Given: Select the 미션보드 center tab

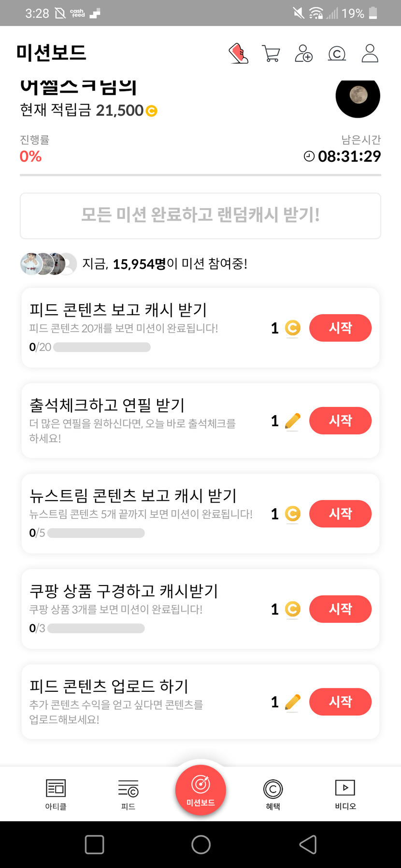Looking at the screenshot, I should point(200,790).
